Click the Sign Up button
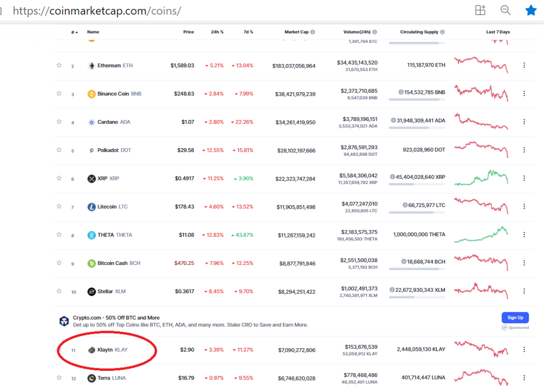544x392 pixels. point(515,317)
